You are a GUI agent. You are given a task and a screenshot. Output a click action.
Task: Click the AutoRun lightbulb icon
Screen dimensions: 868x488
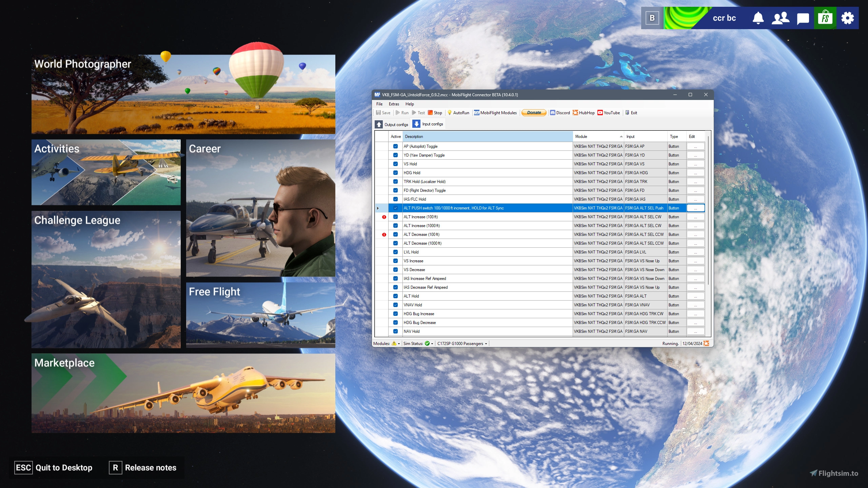coord(450,113)
